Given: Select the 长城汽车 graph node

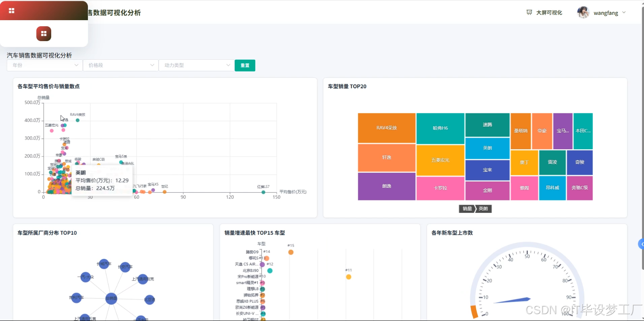Looking at the screenshot, I should (x=104, y=264).
